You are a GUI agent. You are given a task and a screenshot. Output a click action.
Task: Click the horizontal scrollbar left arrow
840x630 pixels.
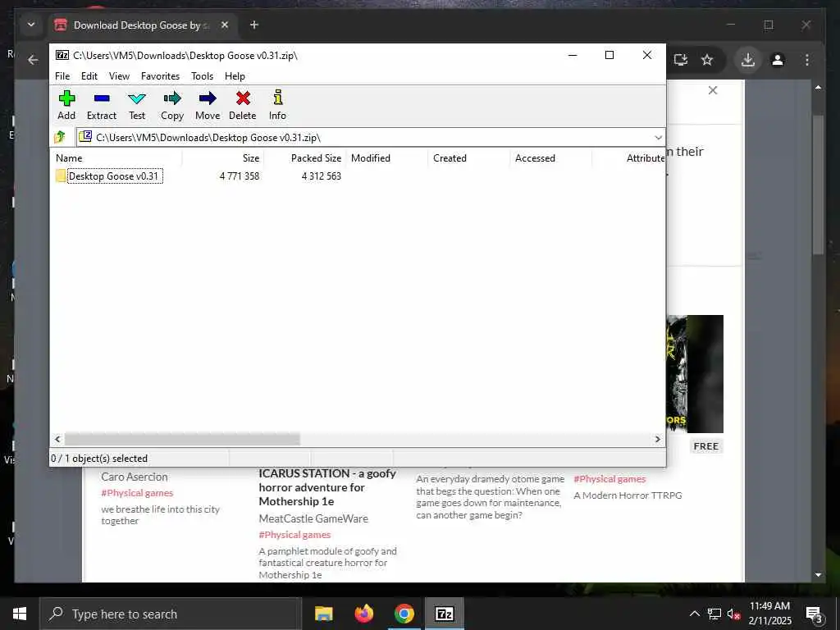point(57,440)
